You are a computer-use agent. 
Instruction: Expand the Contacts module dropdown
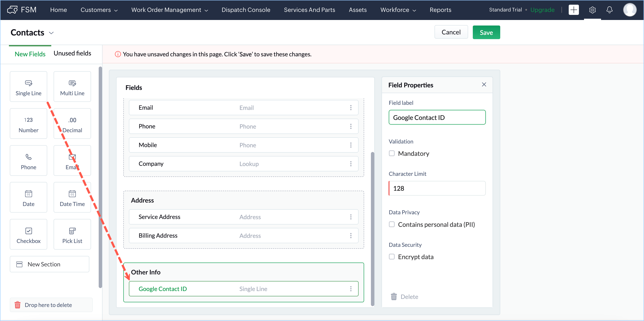(x=51, y=33)
